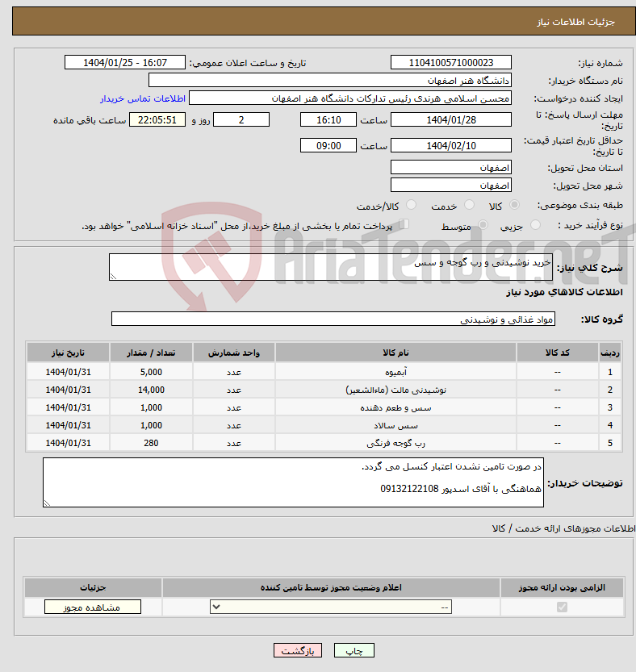This screenshot has height=672, width=636.
Task: Click the جزئیات column header
Action: tap(93, 587)
